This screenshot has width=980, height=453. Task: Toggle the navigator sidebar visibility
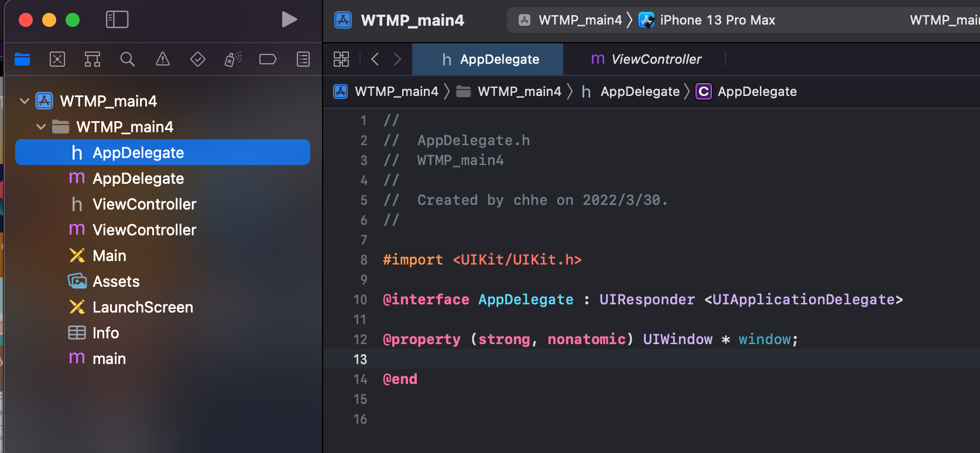[x=117, y=19]
